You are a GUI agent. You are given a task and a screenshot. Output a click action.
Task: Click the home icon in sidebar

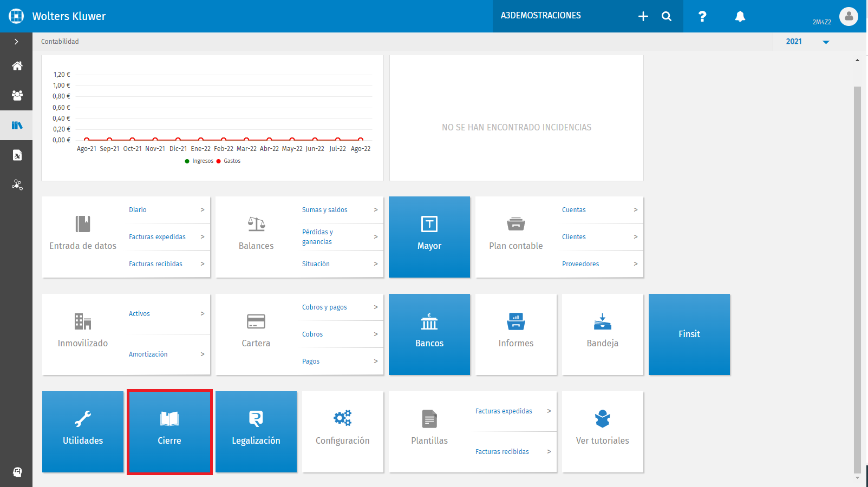pos(17,66)
